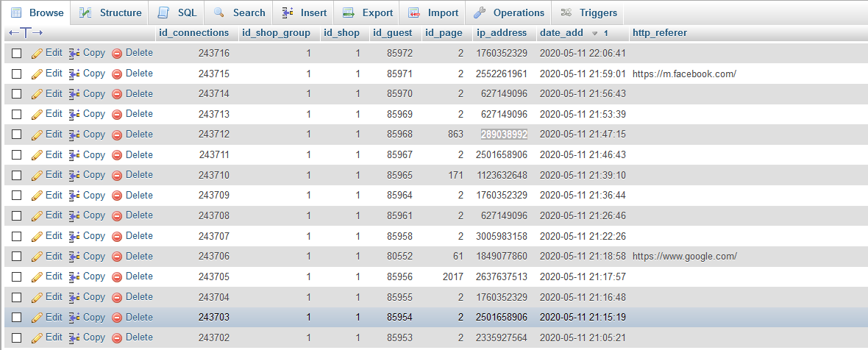This screenshot has width=868, height=350.
Task: Click the Copy icon for row 243703
Action: click(75, 318)
